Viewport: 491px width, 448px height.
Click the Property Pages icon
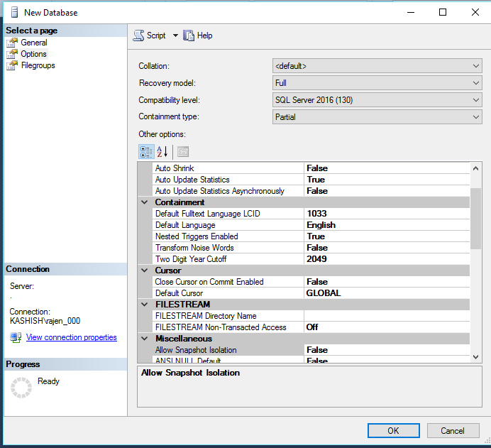tap(183, 151)
